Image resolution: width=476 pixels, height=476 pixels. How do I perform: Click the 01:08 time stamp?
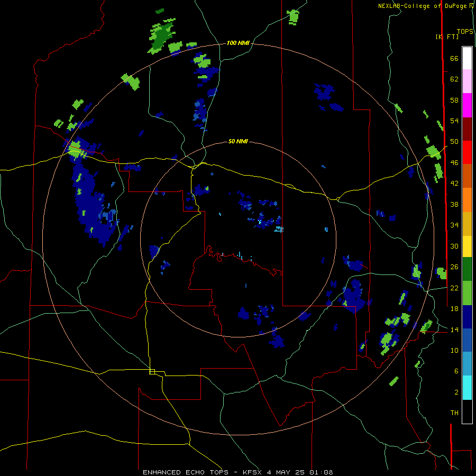click(321, 472)
